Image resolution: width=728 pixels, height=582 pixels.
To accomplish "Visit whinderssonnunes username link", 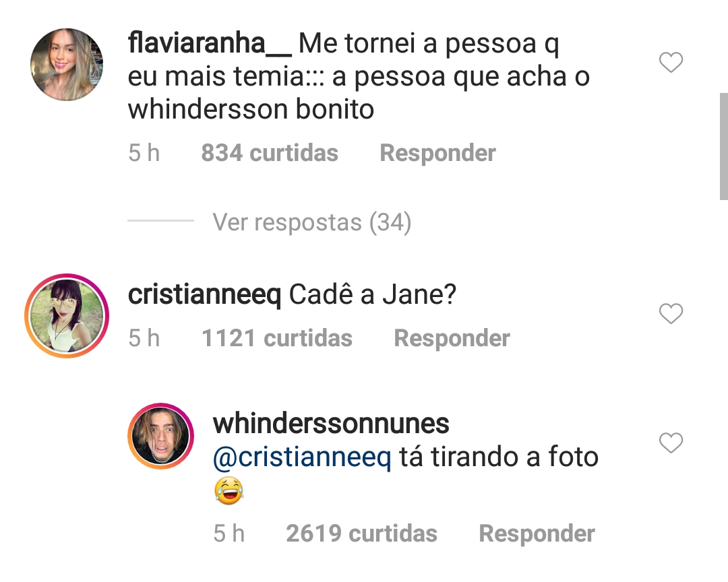I will click(331, 424).
